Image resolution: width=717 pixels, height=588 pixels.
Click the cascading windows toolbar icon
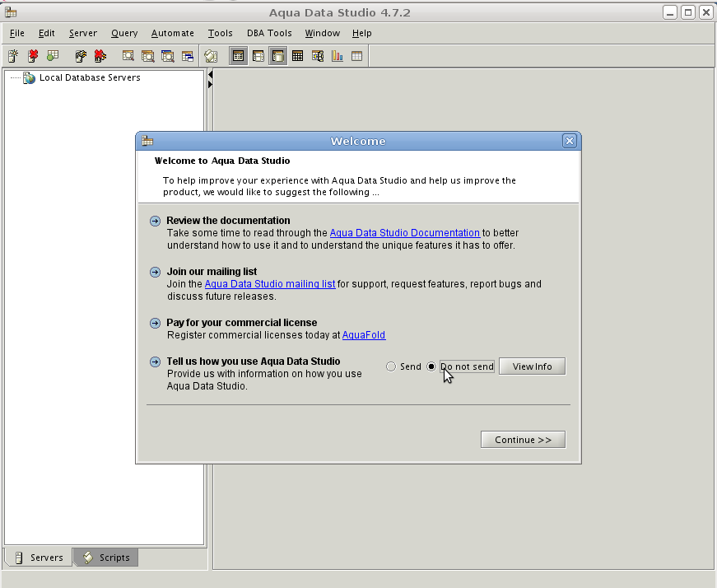(x=188, y=56)
